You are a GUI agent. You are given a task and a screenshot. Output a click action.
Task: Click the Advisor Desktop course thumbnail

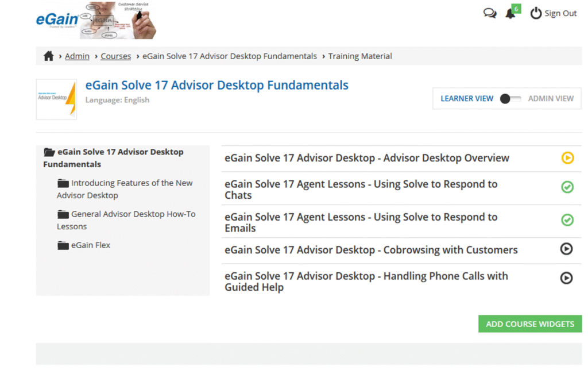(56, 99)
